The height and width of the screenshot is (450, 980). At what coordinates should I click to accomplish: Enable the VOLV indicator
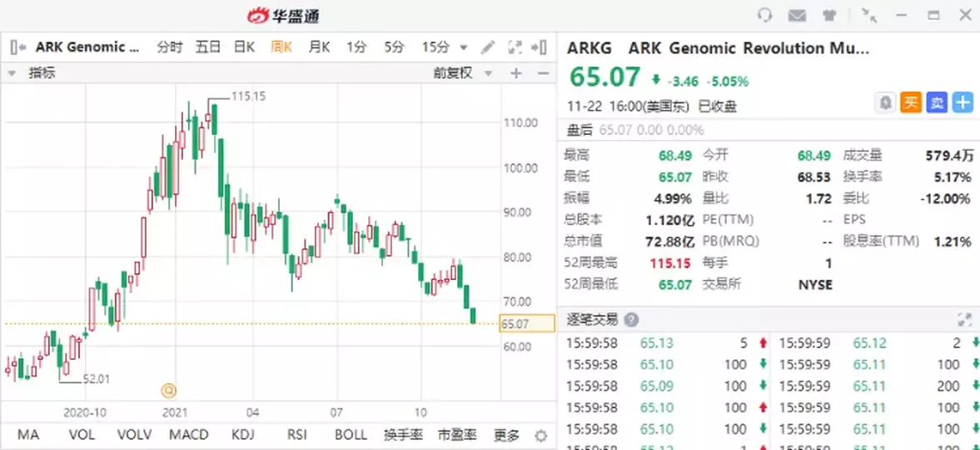(x=134, y=435)
